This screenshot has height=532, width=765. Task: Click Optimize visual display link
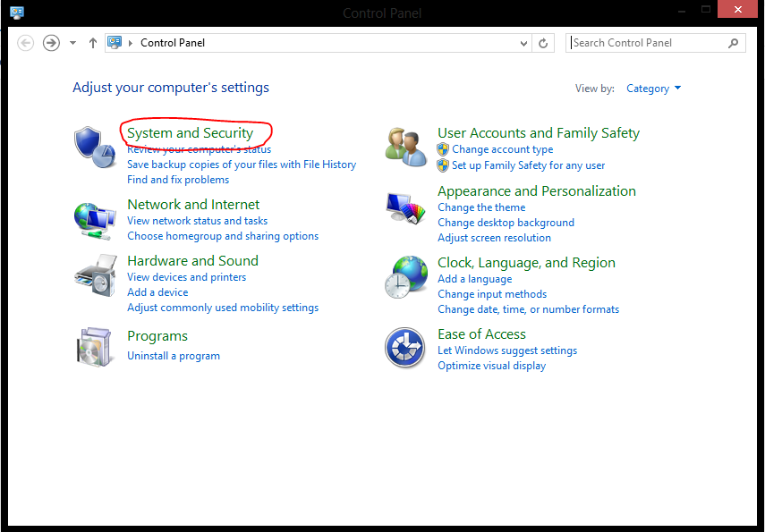tap(492, 366)
